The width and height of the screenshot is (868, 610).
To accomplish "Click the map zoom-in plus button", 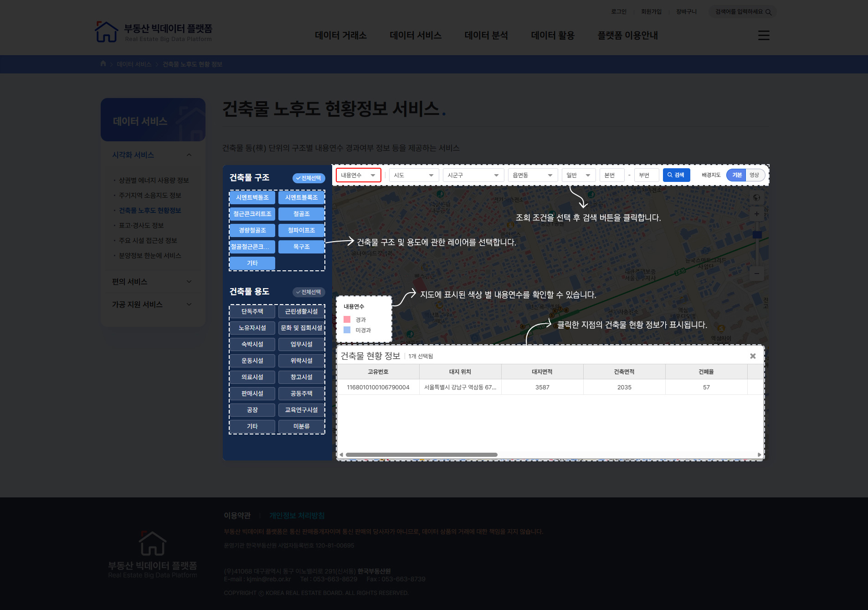I will [756, 214].
